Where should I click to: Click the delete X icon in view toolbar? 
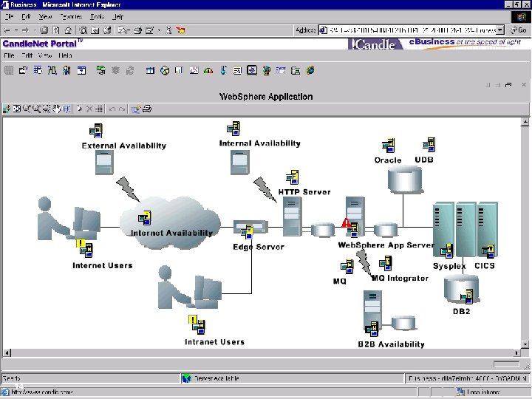[89, 109]
